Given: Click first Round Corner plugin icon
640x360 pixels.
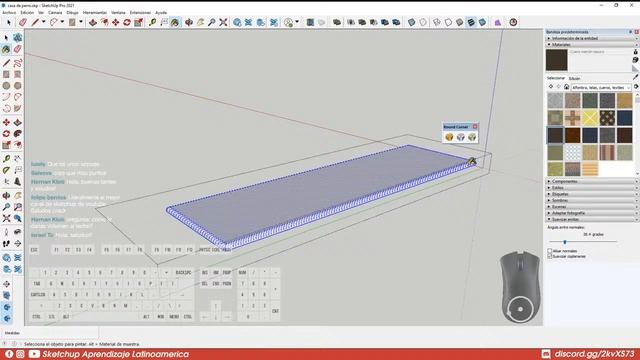Looking at the screenshot, I should pyautogui.click(x=449, y=137).
